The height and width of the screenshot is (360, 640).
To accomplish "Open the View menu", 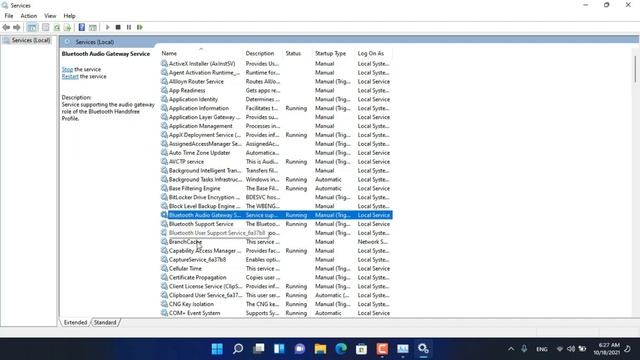I will tap(50, 16).
